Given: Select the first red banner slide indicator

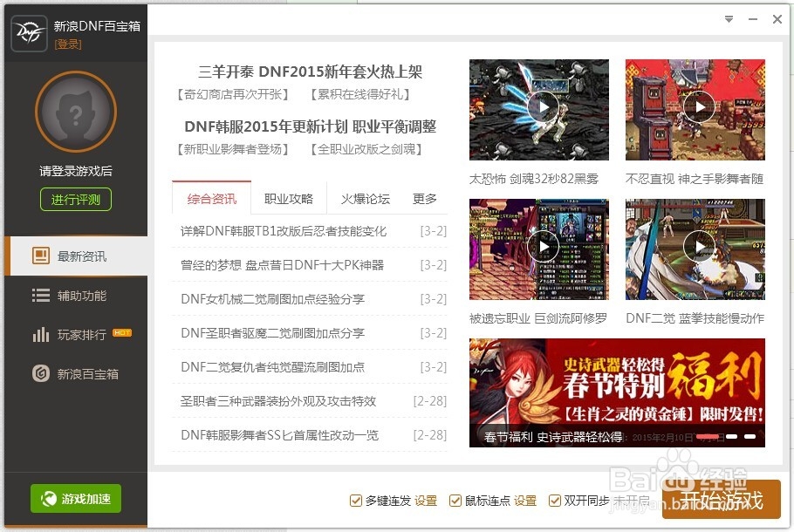Looking at the screenshot, I should click(x=708, y=436).
